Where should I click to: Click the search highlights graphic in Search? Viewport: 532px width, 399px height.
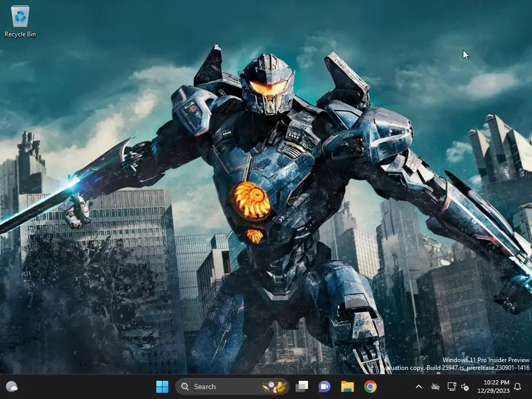(x=274, y=387)
